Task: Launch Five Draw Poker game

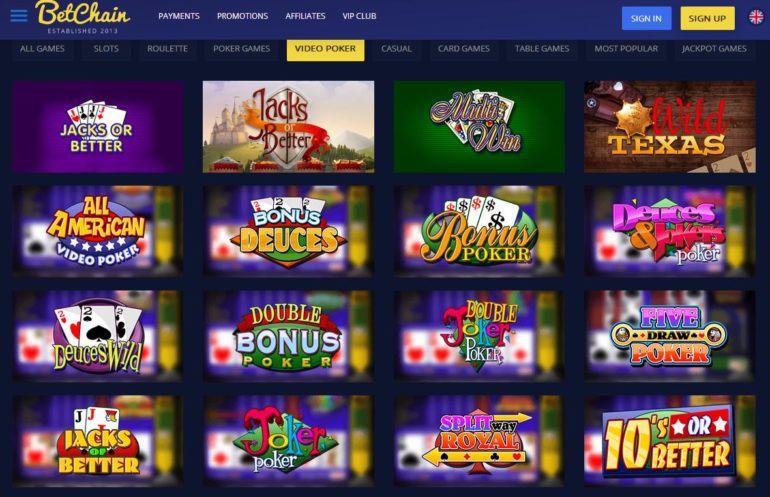Action: click(x=670, y=336)
